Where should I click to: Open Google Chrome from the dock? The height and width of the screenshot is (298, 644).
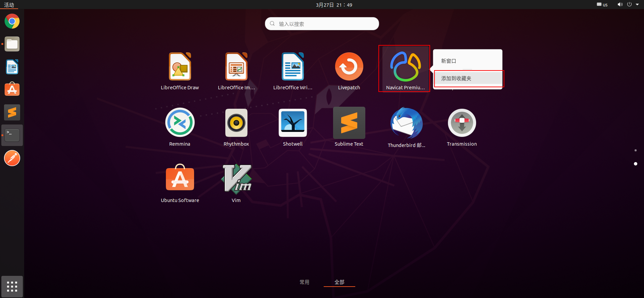[12, 21]
